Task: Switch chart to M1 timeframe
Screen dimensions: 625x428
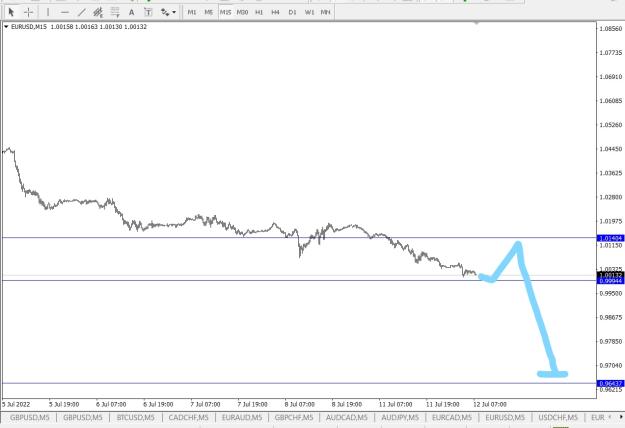Action: point(192,12)
